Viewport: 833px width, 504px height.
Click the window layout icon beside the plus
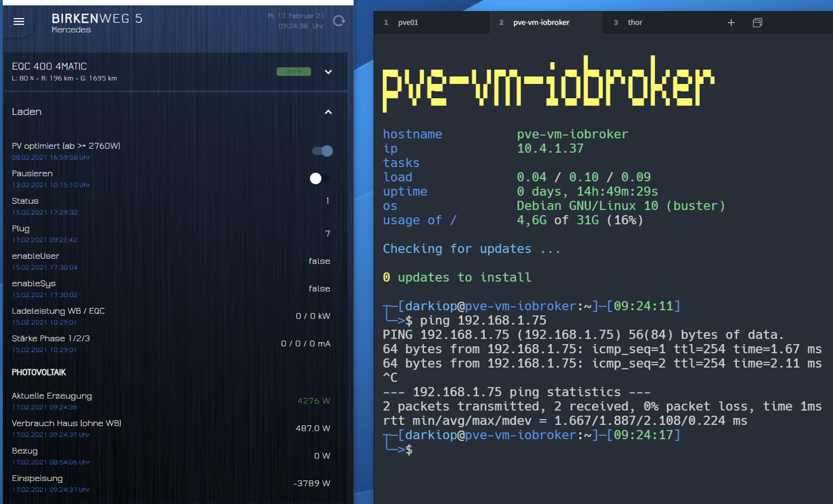pyautogui.click(x=757, y=23)
